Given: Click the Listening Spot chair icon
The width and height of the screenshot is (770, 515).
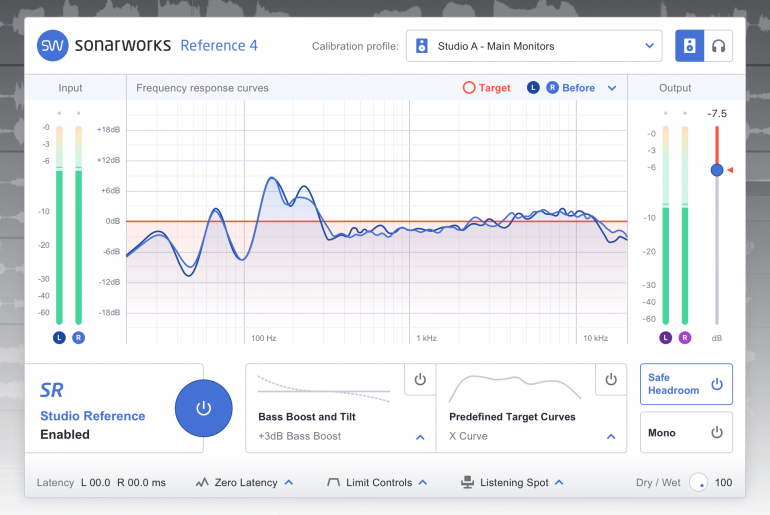Looking at the screenshot, I should 467,483.
